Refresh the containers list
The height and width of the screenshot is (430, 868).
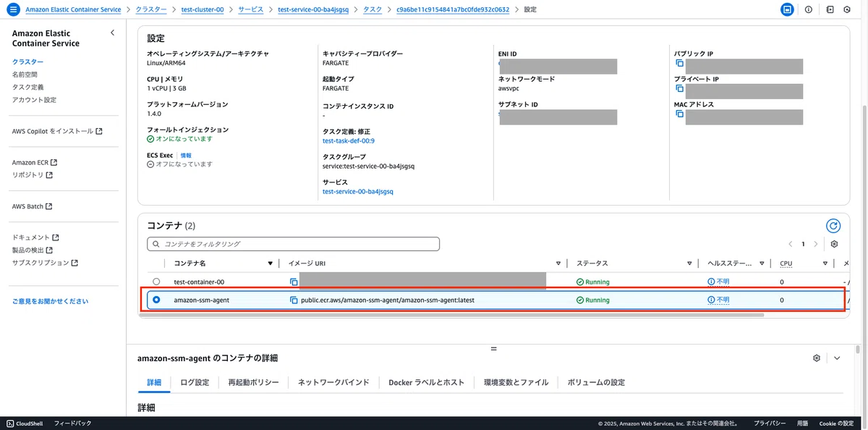pos(833,226)
